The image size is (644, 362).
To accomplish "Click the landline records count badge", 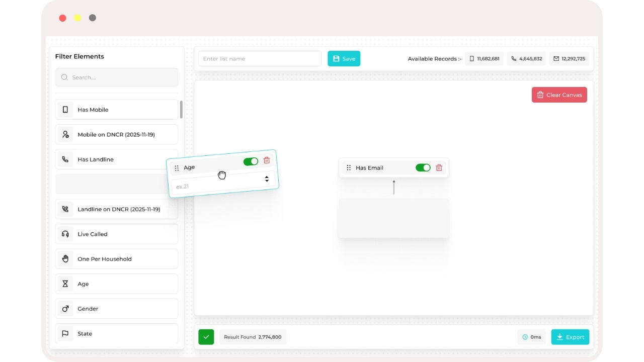I will click(x=526, y=59).
